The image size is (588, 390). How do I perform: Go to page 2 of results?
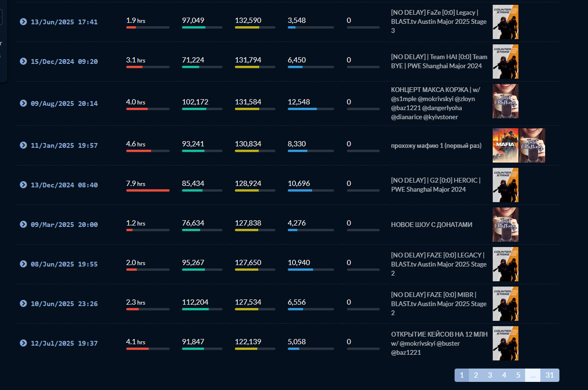(476, 375)
